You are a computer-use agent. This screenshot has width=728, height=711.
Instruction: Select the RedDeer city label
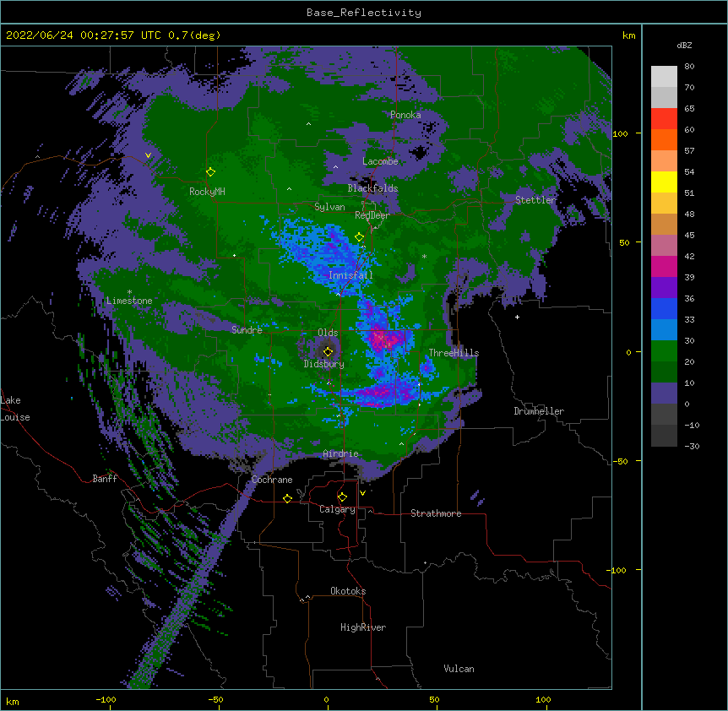coord(372,215)
